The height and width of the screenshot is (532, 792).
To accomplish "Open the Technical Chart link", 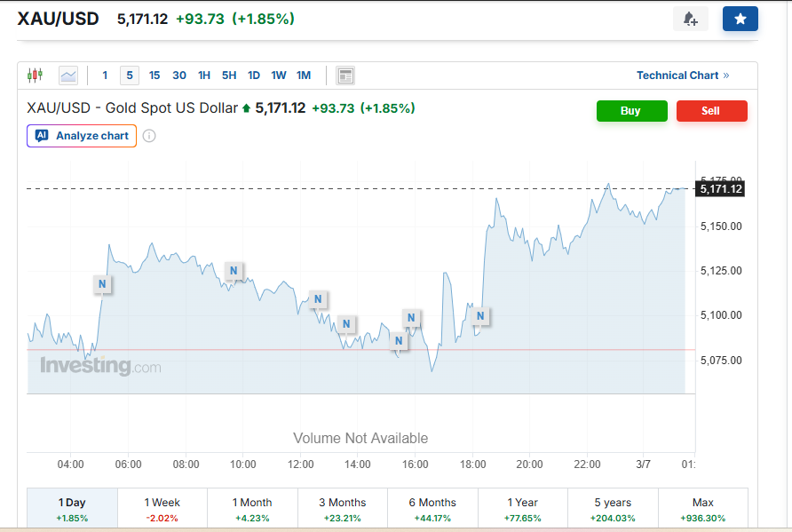I will (x=682, y=75).
